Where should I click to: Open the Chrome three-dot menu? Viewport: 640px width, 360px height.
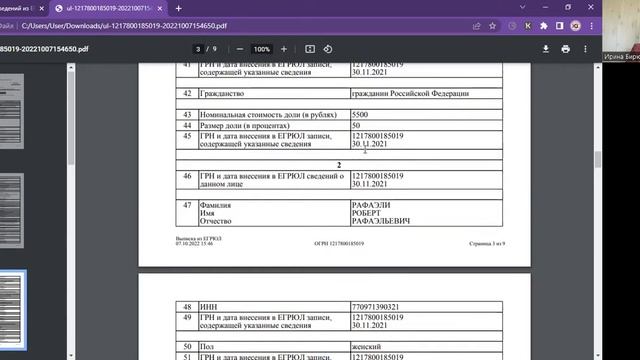(591, 26)
